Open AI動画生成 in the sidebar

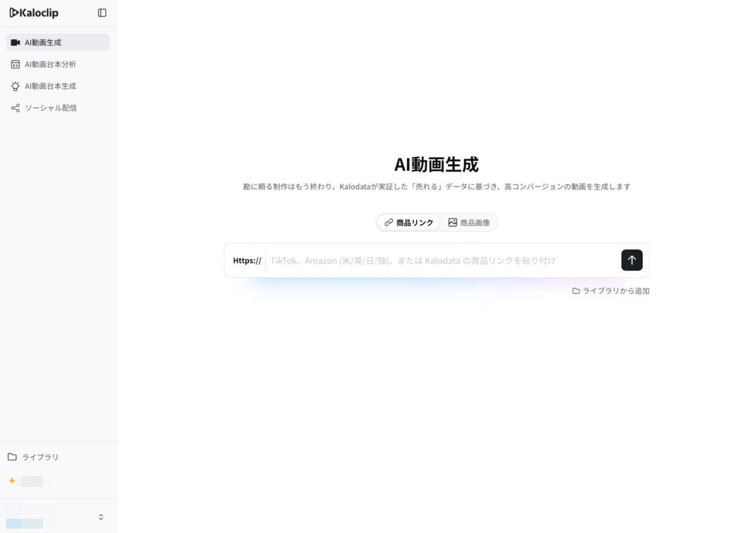coord(58,42)
